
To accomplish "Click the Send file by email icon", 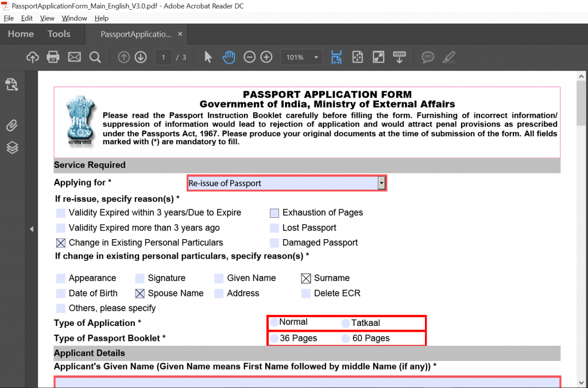I will tap(75, 57).
